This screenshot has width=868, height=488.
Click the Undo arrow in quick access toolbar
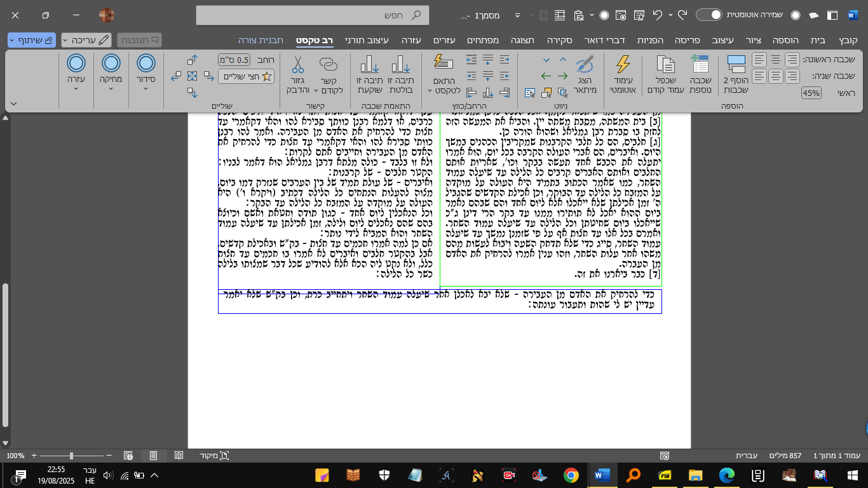(658, 15)
